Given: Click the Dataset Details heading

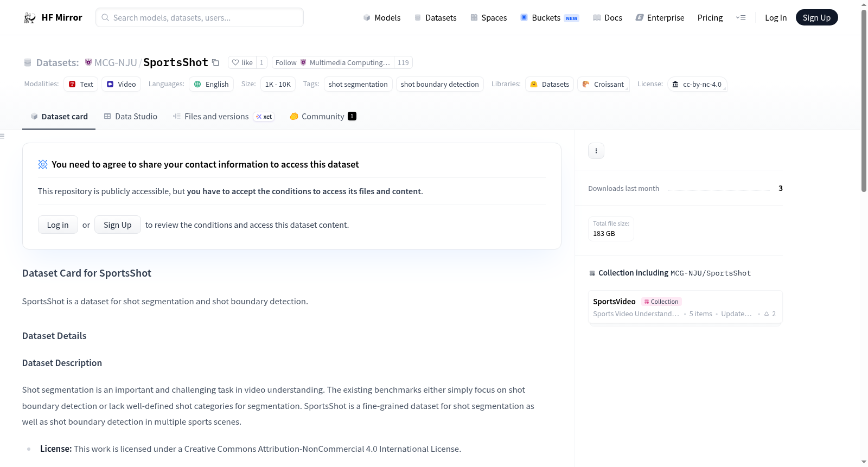Looking at the screenshot, I should coord(54,336).
